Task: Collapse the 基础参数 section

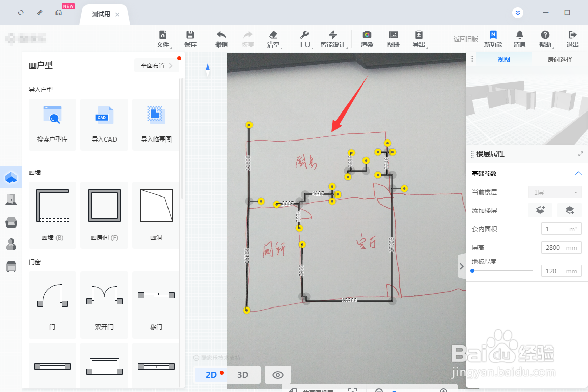Action: [x=578, y=173]
